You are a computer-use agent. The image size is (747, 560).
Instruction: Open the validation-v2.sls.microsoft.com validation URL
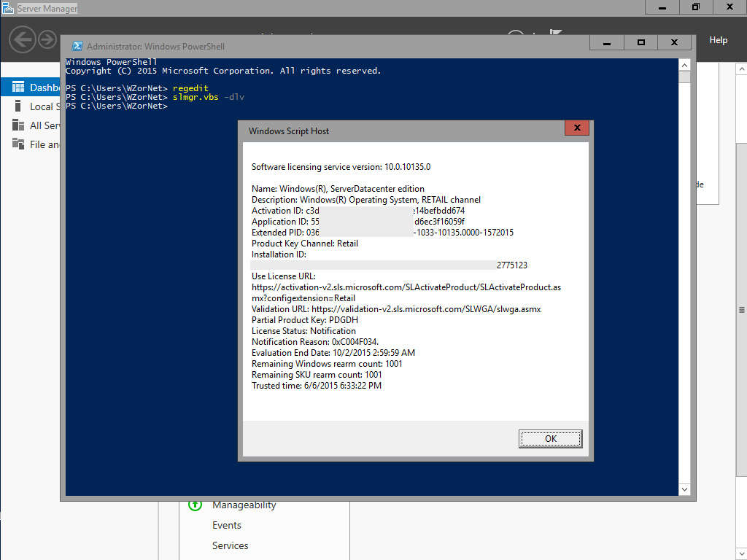click(x=423, y=308)
